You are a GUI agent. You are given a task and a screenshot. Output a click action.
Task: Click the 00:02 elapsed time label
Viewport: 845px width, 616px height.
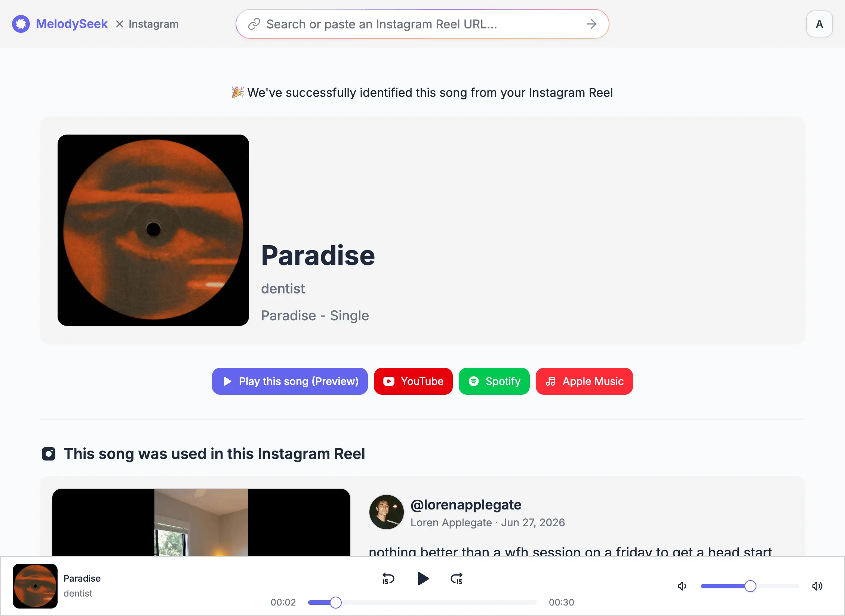pyautogui.click(x=283, y=603)
